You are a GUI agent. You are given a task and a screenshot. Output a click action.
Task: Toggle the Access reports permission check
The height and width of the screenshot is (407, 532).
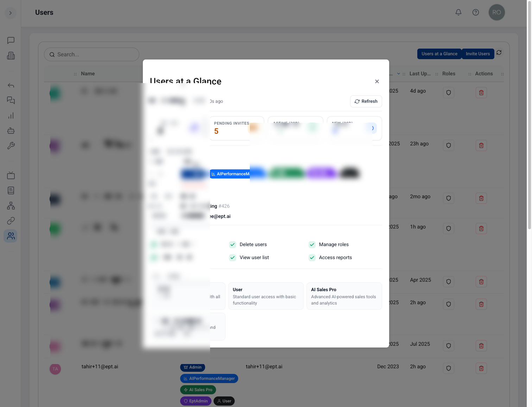tap(312, 258)
